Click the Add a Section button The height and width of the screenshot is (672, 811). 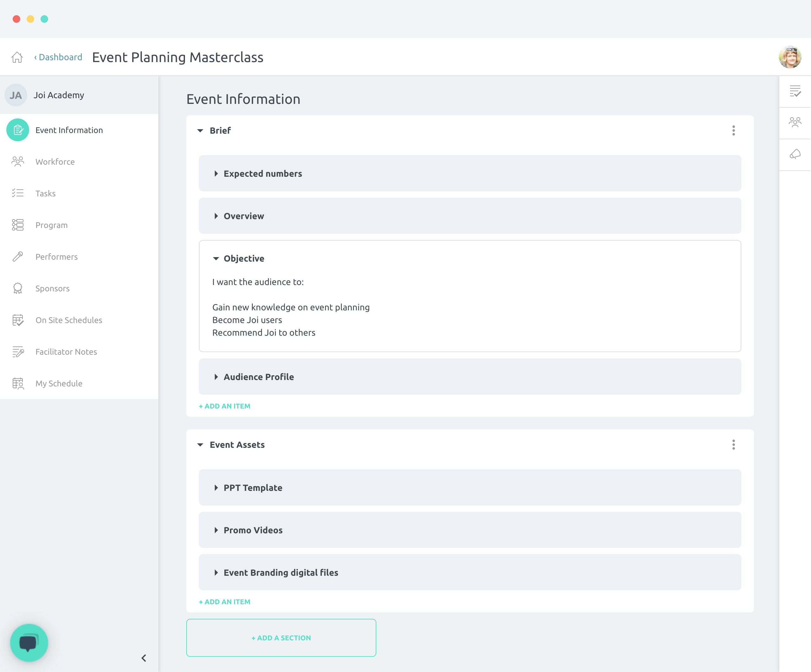[x=281, y=638]
